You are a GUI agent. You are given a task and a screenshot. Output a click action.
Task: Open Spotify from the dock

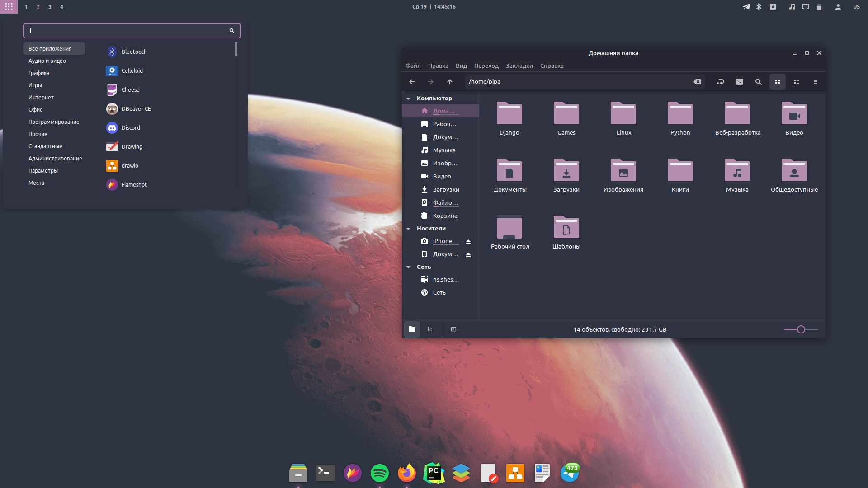pyautogui.click(x=380, y=473)
